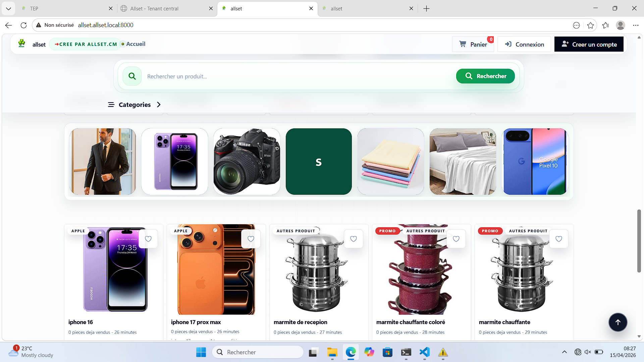Click the taskbar Rechercher search box
The height and width of the screenshot is (362, 644).
(258, 352)
